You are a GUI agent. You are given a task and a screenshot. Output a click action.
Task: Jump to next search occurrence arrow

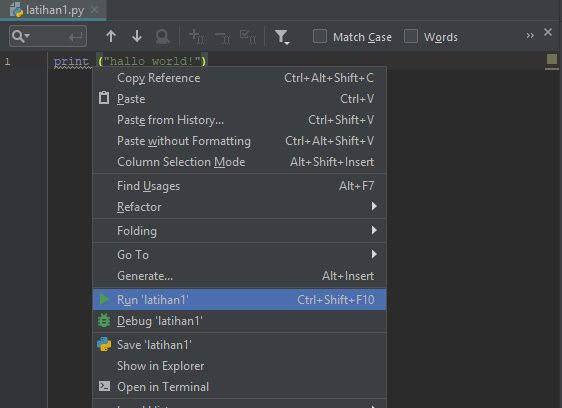click(137, 37)
